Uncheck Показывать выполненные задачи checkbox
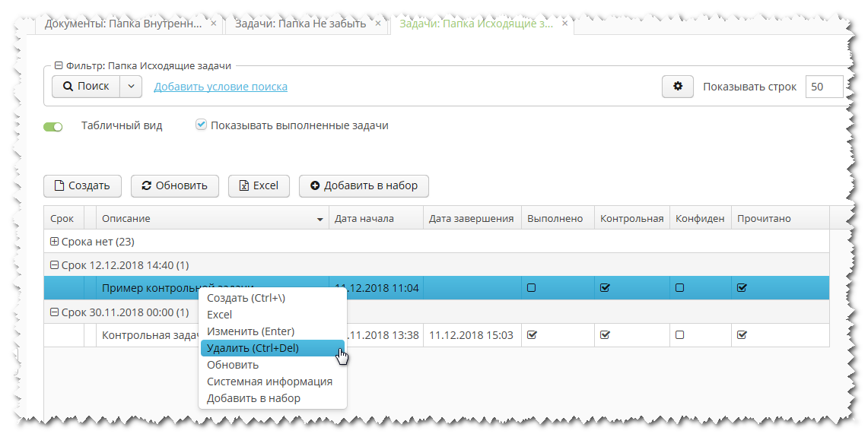 point(201,125)
